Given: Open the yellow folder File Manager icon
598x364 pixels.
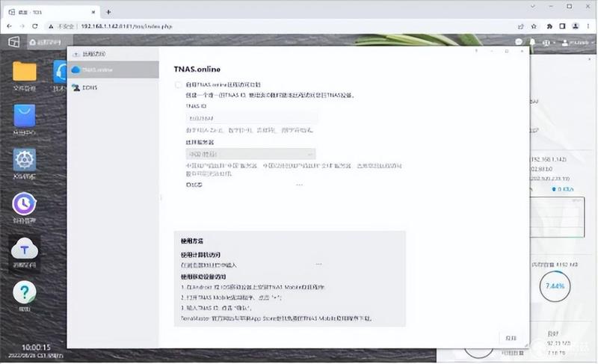Looking at the screenshot, I should coord(25,72).
